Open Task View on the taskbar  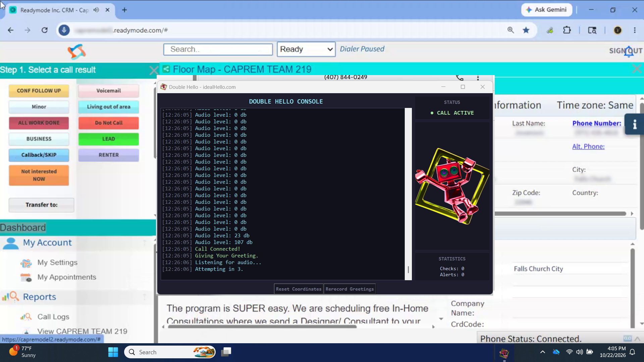tap(226, 352)
